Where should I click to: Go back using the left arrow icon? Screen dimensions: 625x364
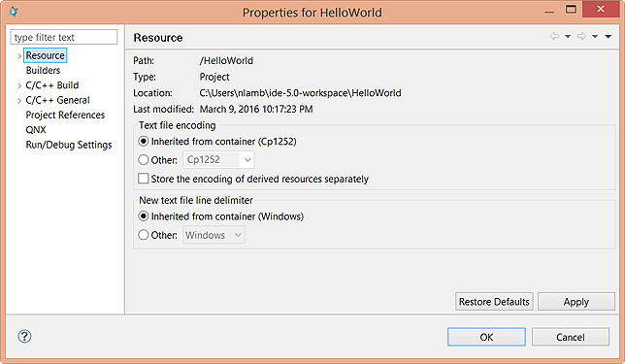[x=554, y=37]
